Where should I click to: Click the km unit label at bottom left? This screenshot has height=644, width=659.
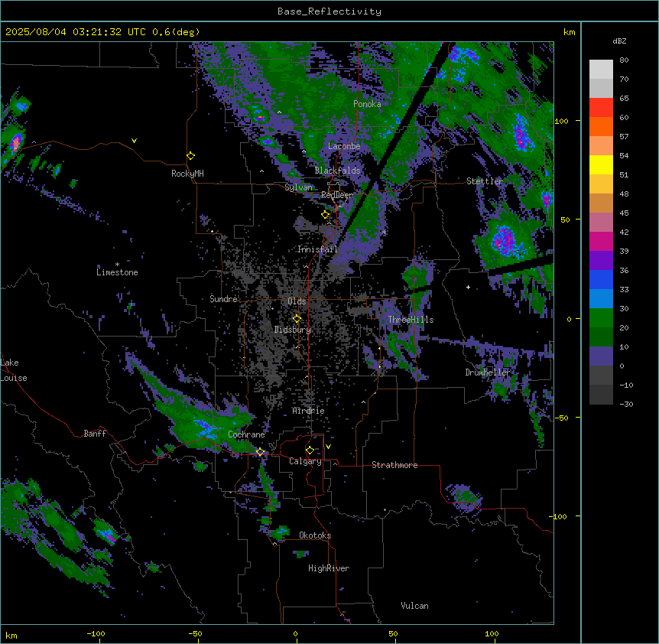click(x=11, y=636)
